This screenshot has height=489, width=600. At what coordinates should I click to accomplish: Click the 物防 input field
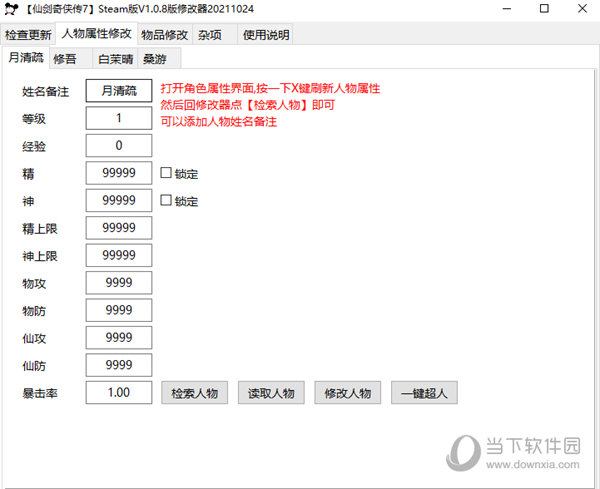point(119,310)
